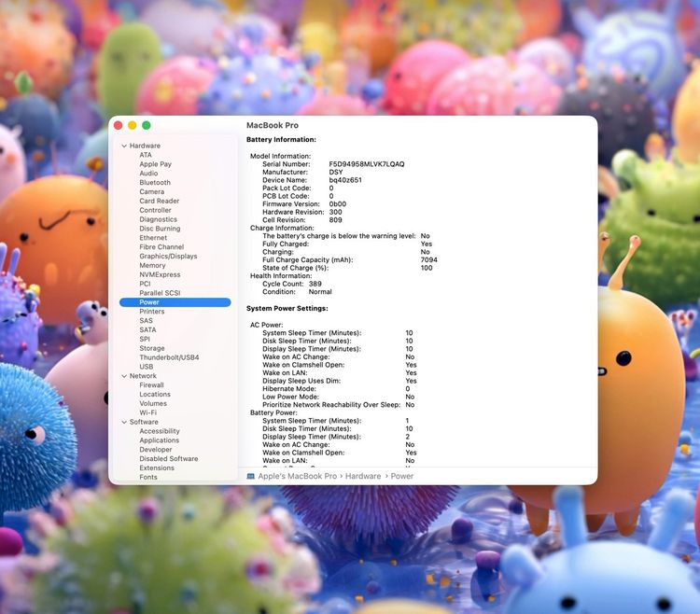The image size is (700, 614).
Task: Click Apple's MacBook Pro in path bar
Action: pos(298,476)
